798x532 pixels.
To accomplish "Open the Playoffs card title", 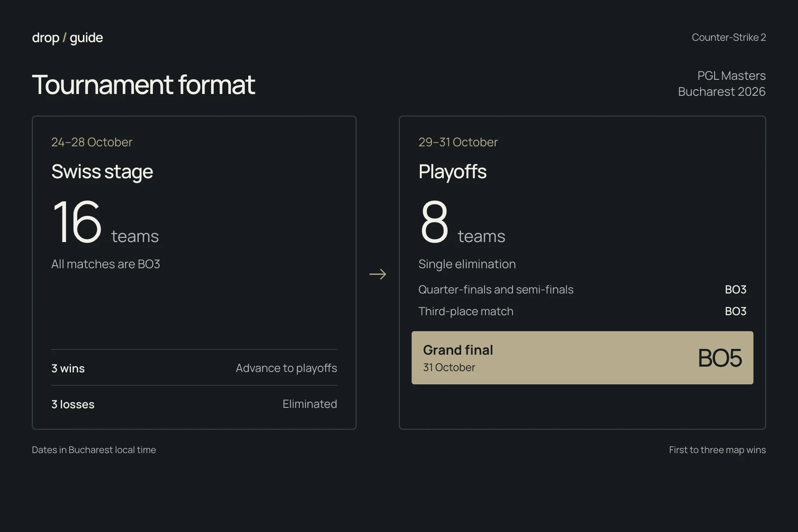I will [x=452, y=172].
